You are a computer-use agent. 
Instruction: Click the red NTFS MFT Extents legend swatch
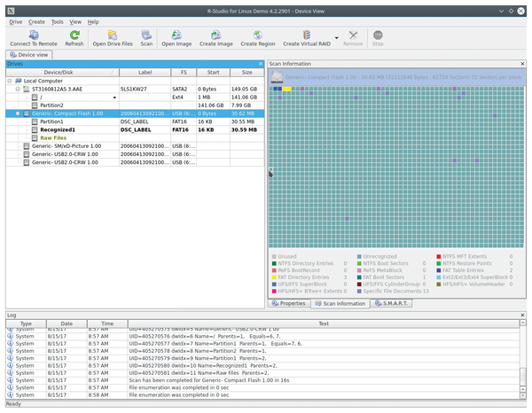438,257
